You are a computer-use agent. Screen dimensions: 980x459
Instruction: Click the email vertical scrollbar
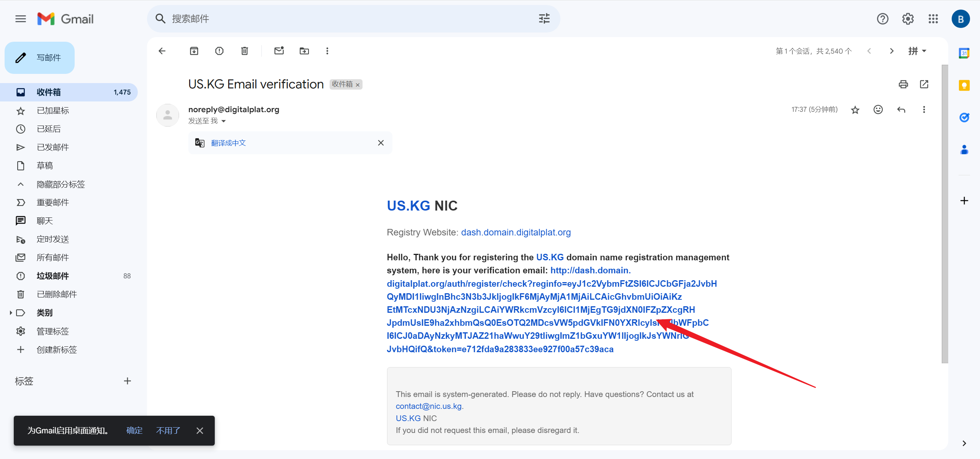(x=945, y=214)
